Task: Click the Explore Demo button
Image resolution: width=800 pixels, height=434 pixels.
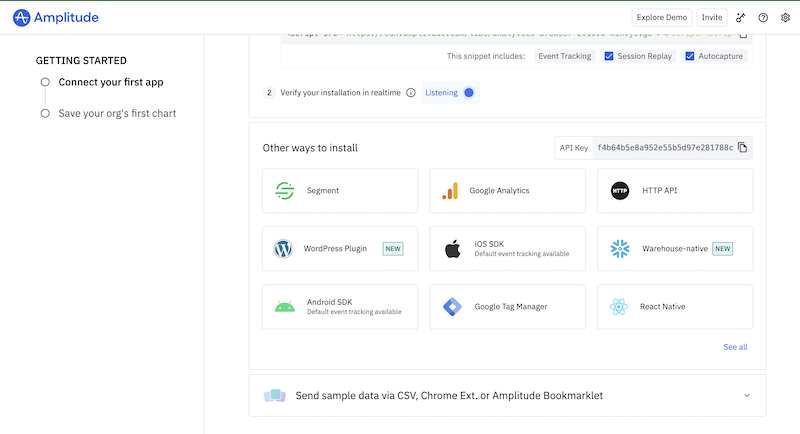Action: coord(661,17)
